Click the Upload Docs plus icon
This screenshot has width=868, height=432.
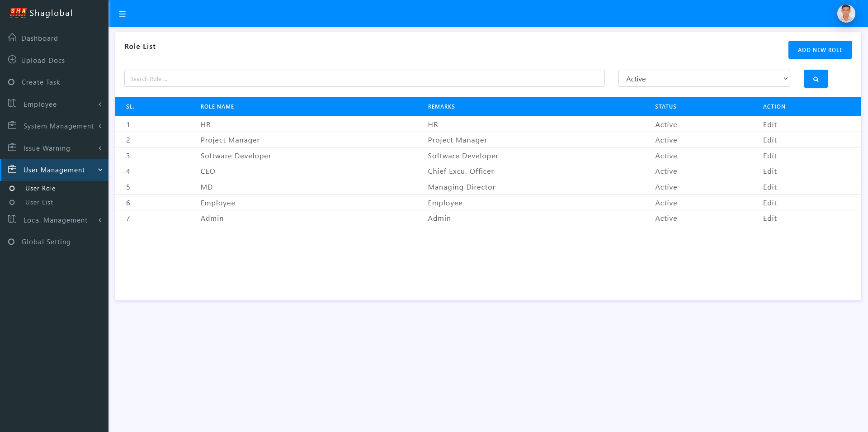[x=12, y=60]
